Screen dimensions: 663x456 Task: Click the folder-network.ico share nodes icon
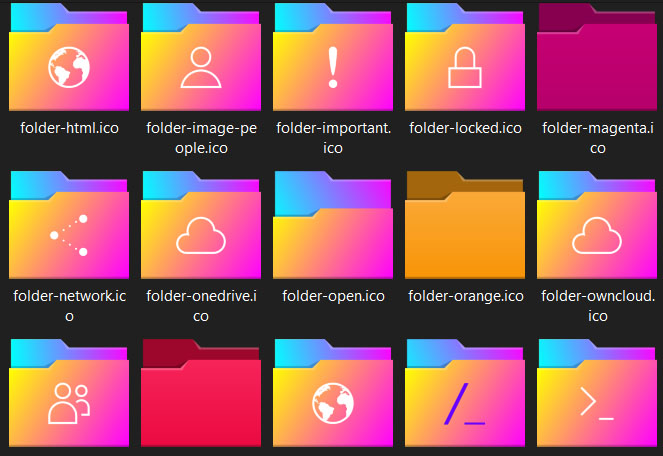[x=69, y=228]
